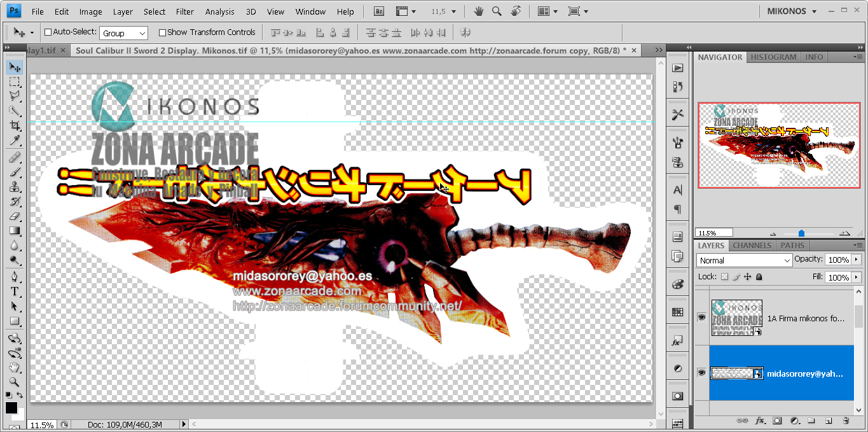
Task: Open the MIKONOS workspace switcher
Action: click(792, 11)
